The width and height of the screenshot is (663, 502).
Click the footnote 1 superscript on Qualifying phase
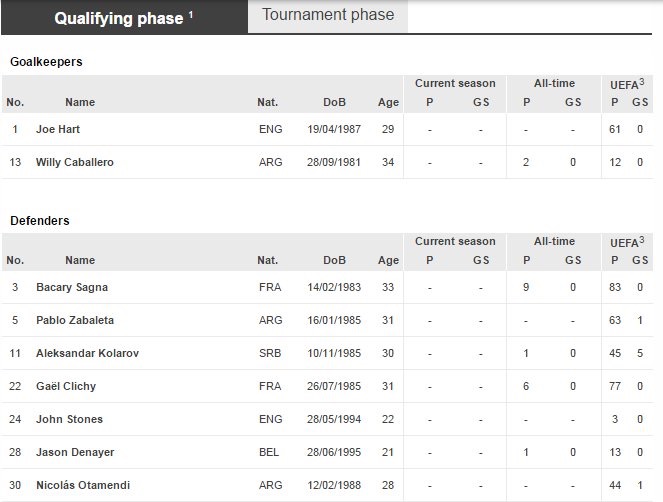(191, 13)
